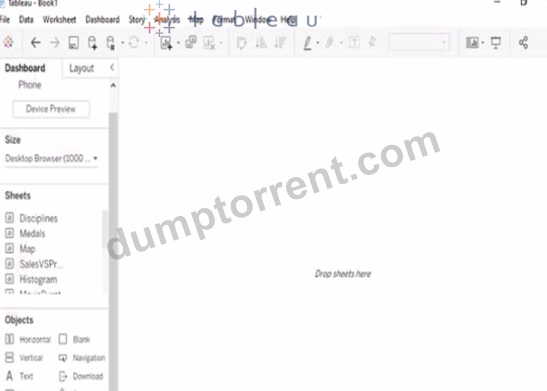This screenshot has height=391, width=547.
Task: Select the Download object
Action: pyautogui.click(x=81, y=376)
